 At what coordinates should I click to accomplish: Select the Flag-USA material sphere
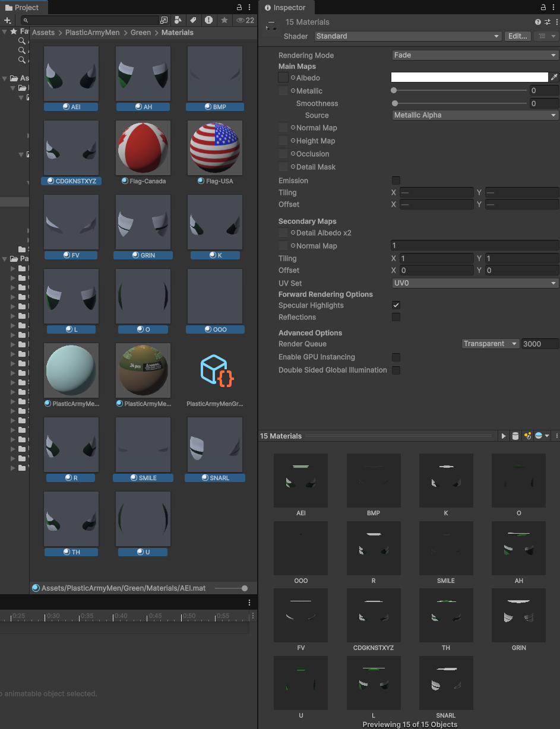coord(215,148)
